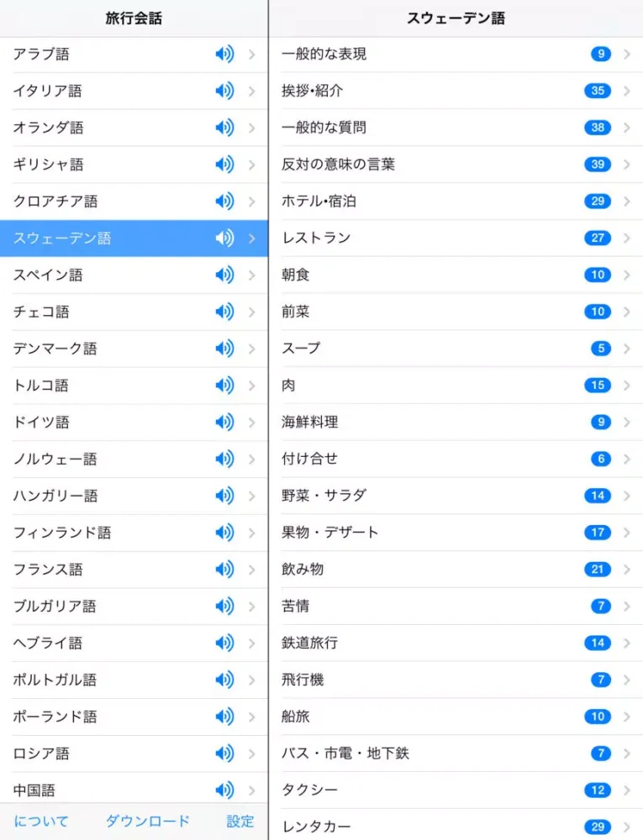
Task: Open the 肉 category
Action: click(456, 386)
